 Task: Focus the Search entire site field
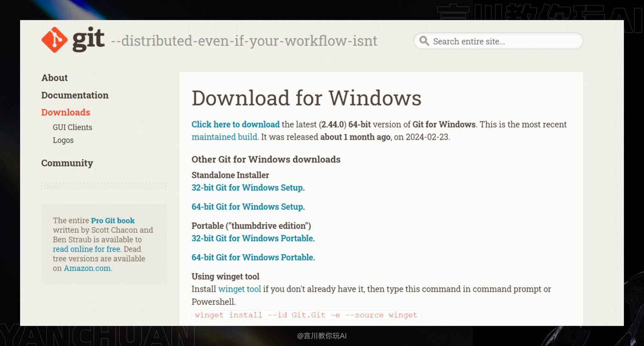[x=498, y=41]
